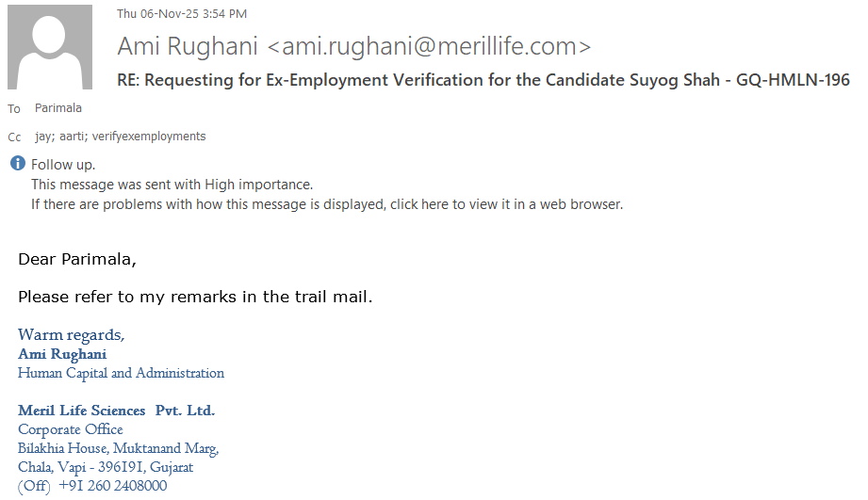Click the High importance notice
868x500 pixels.
[x=172, y=185]
